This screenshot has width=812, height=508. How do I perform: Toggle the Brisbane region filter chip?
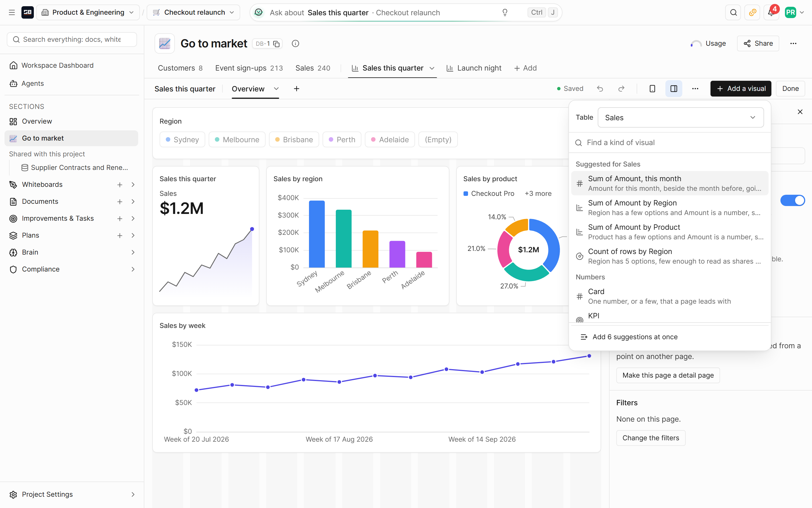click(x=294, y=139)
